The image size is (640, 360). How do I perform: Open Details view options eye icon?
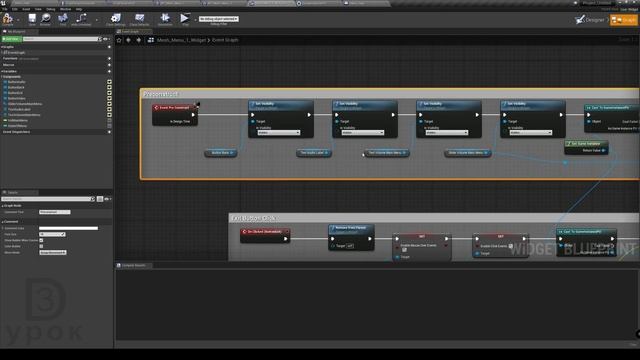[107, 199]
